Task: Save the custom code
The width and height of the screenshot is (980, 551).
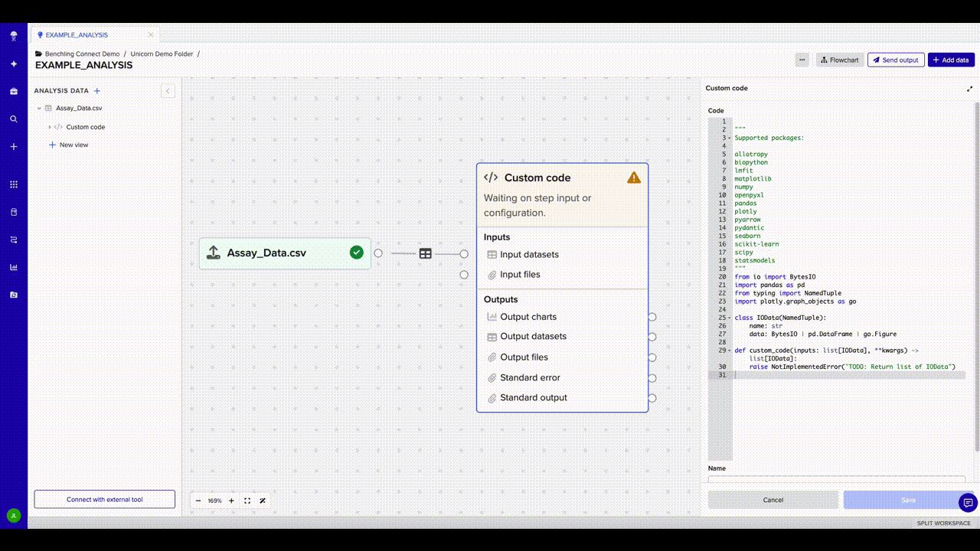Action: coord(909,500)
